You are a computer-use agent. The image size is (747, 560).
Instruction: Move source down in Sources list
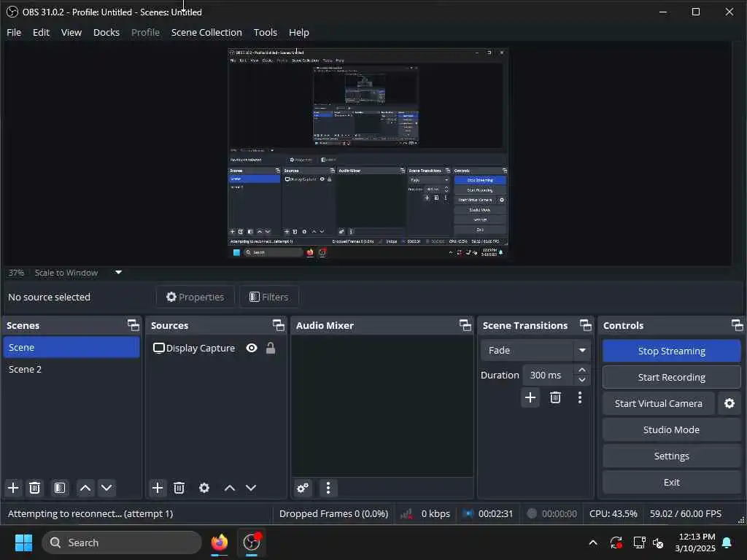[x=251, y=488]
